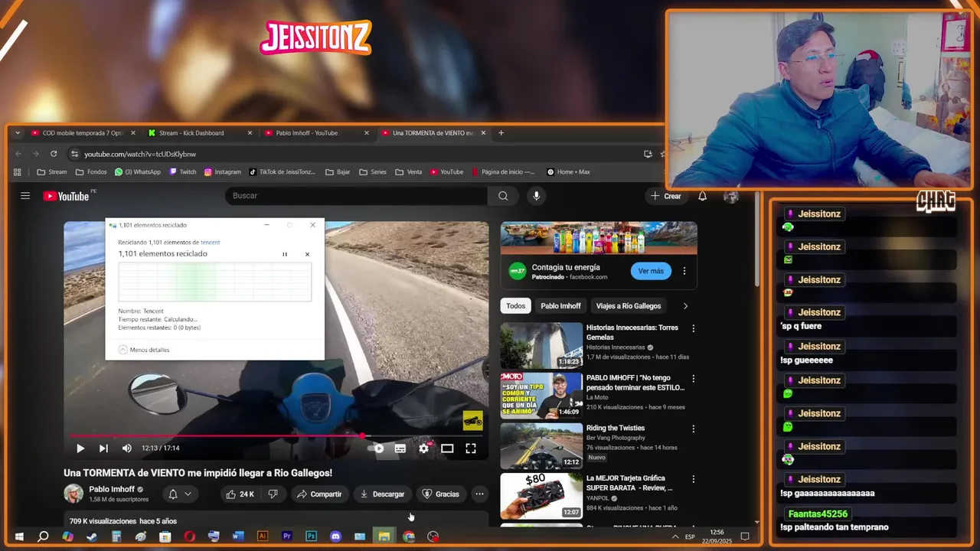Click the Gracias button
The image size is (980, 551).
point(441,494)
